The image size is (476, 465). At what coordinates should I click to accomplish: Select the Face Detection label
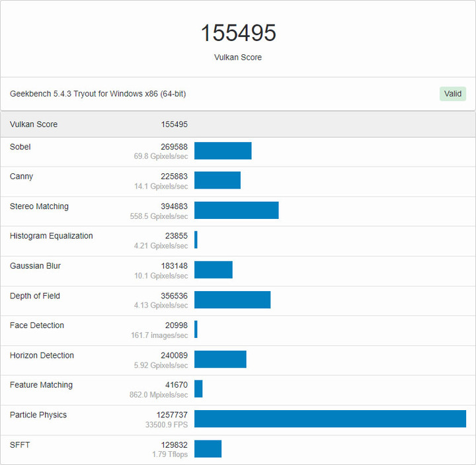(x=37, y=325)
